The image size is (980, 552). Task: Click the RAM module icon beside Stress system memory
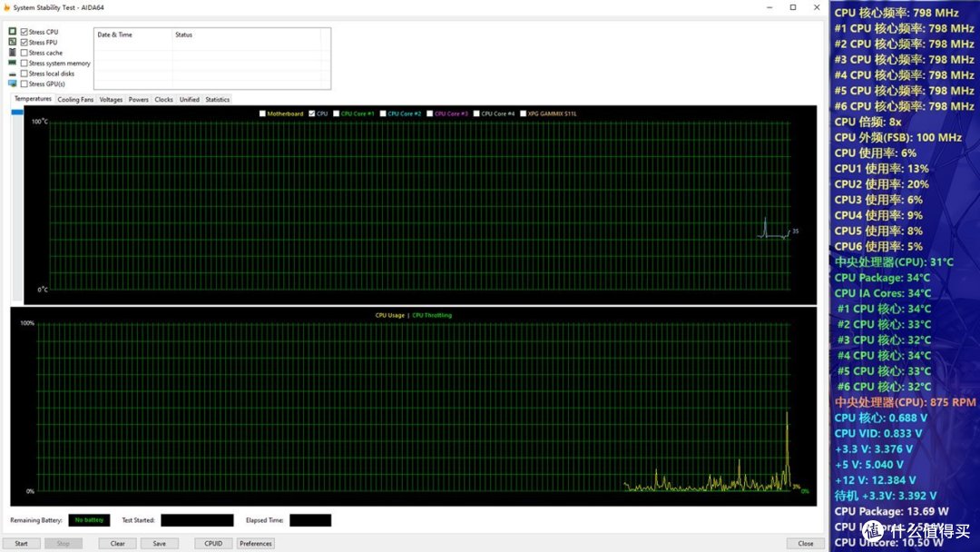(13, 64)
